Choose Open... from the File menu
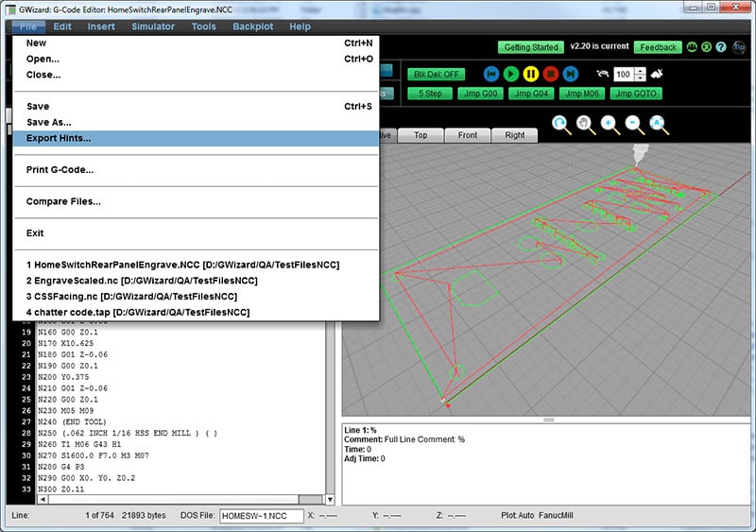Viewport: 756px width, 532px height. point(196,59)
